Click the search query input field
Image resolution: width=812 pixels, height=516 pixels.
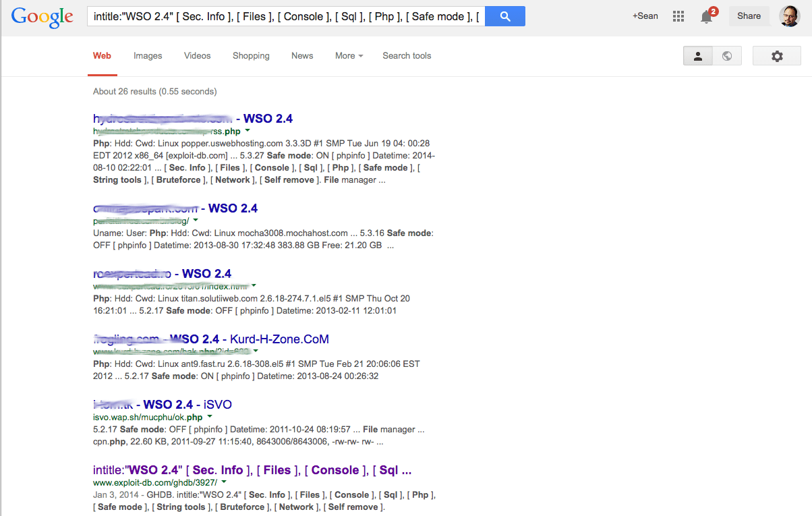click(286, 16)
